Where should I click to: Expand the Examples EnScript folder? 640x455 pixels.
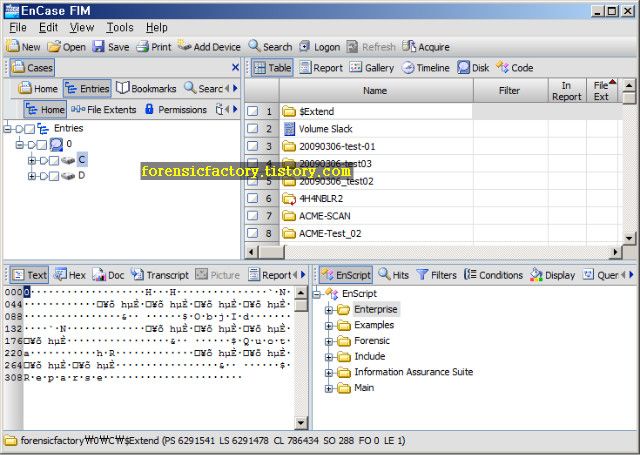click(329, 326)
